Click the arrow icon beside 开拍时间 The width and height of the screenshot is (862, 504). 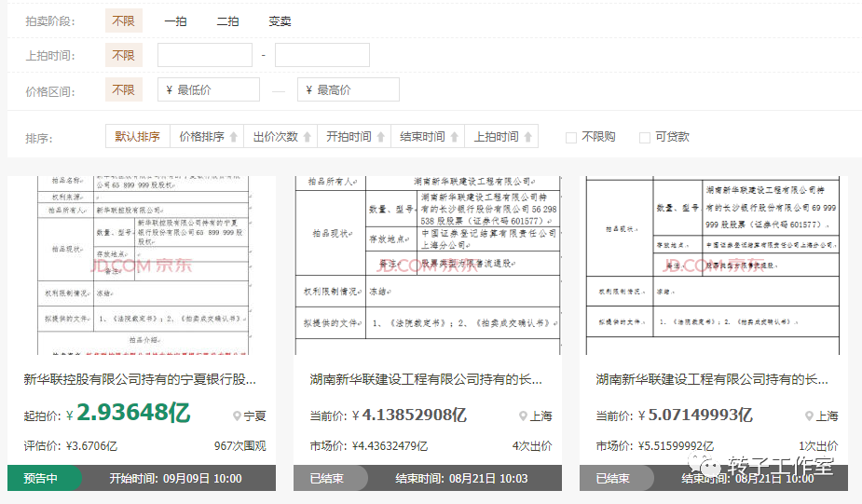(x=380, y=137)
